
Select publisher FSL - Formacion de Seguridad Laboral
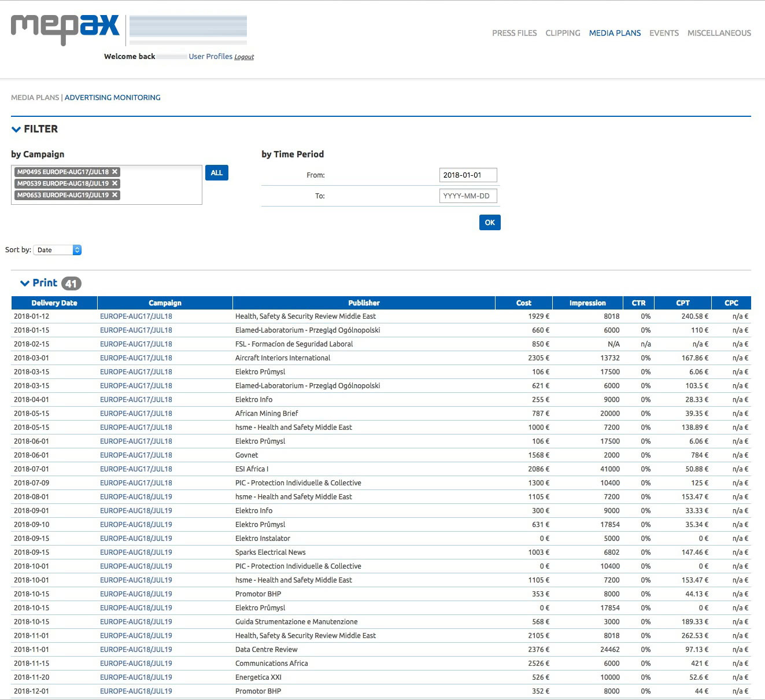pyautogui.click(x=294, y=344)
